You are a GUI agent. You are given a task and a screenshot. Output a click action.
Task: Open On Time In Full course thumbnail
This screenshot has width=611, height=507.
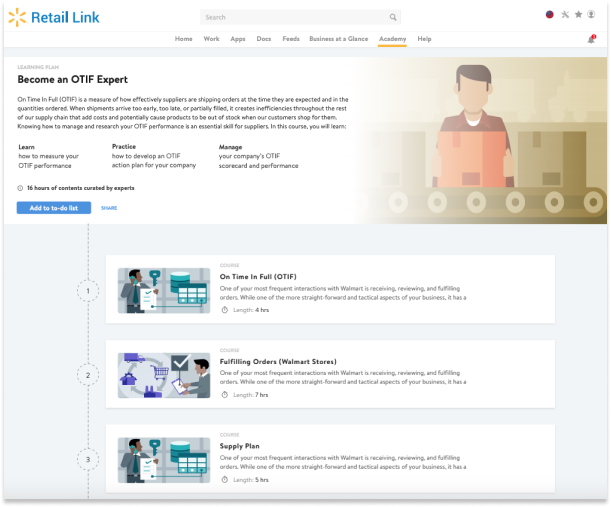164,290
